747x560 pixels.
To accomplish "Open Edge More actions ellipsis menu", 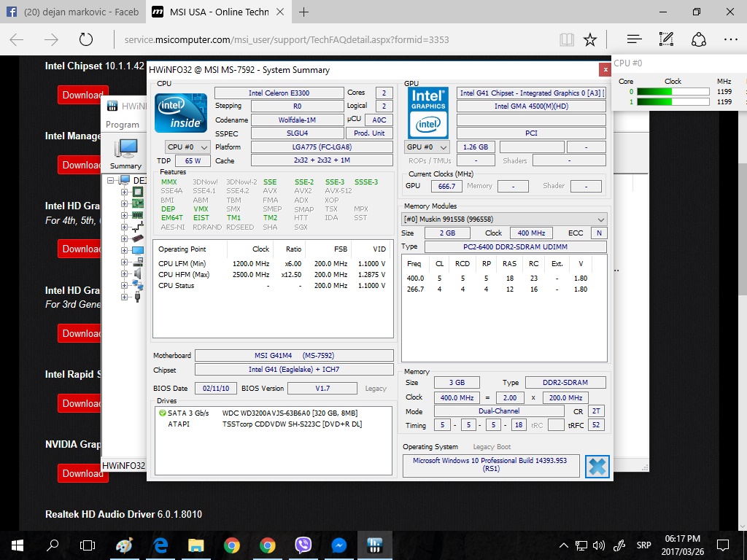I will tap(730, 39).
